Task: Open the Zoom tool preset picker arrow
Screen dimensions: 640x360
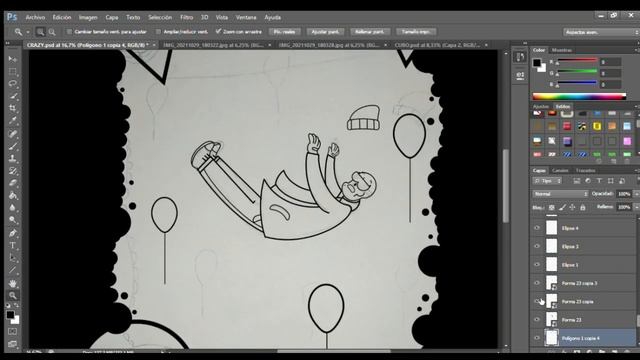Action: click(x=28, y=32)
